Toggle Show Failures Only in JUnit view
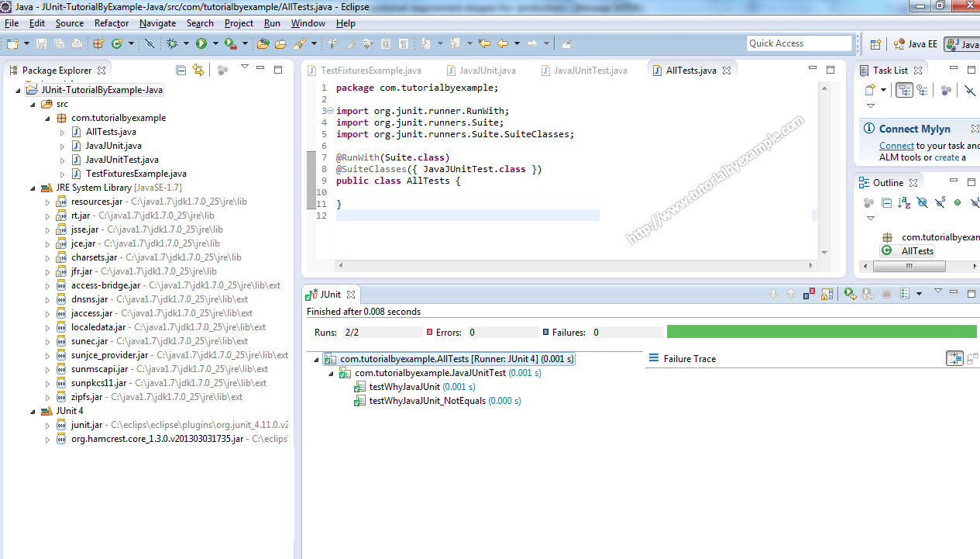 (x=810, y=294)
